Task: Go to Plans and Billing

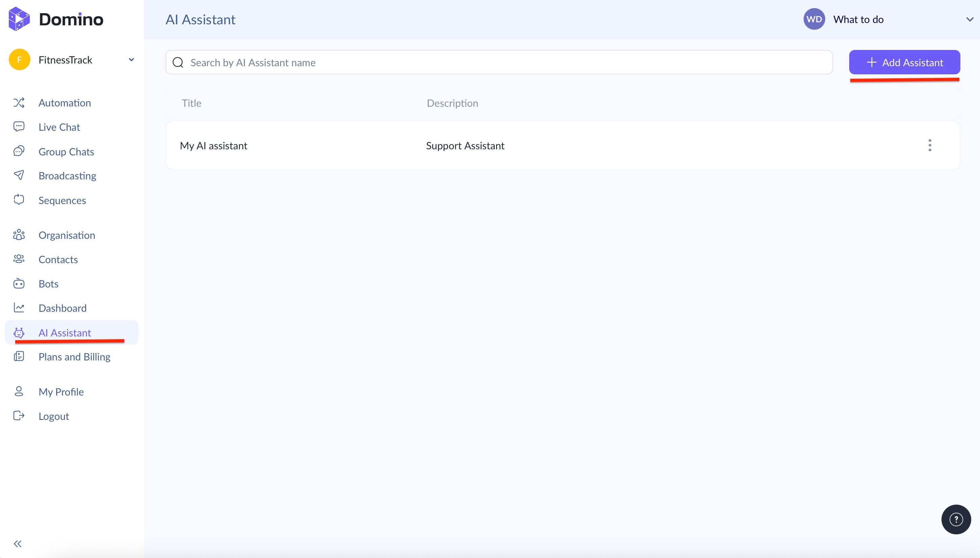Action: click(74, 357)
